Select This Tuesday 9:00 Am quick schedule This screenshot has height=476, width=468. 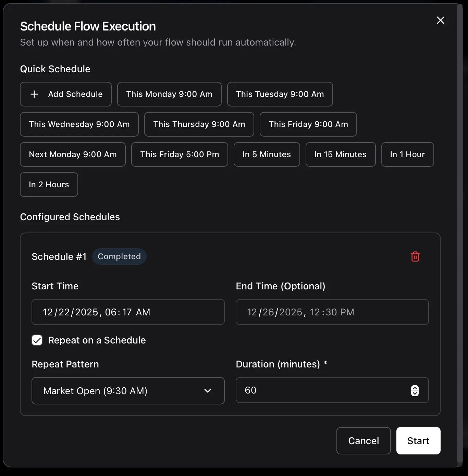pos(280,94)
